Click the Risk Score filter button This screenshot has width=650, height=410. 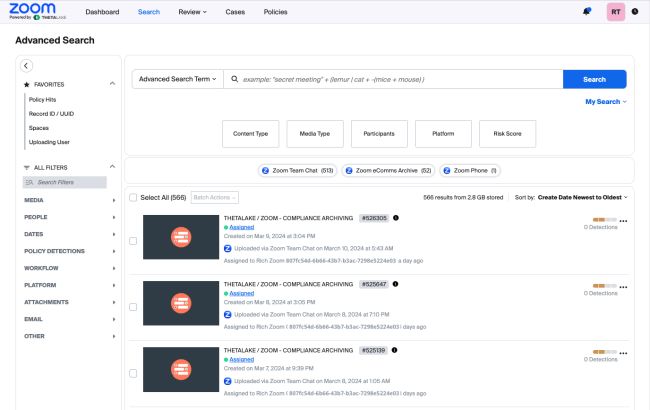pyautogui.click(x=507, y=133)
